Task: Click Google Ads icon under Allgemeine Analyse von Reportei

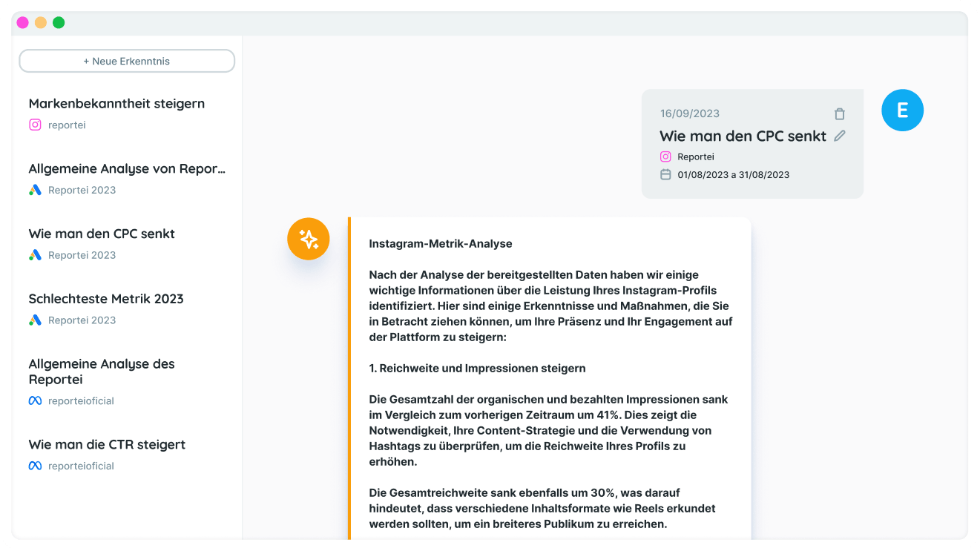Action: tap(35, 190)
